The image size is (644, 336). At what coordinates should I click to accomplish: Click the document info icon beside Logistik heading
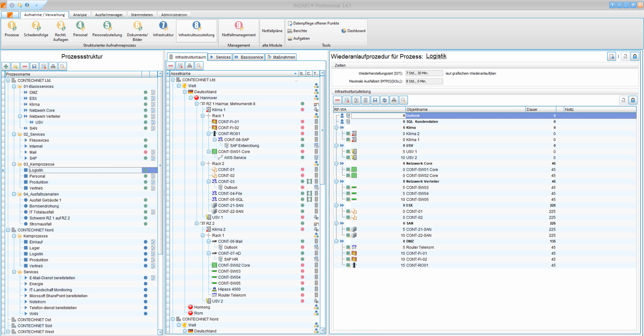pyautogui.click(x=612, y=56)
